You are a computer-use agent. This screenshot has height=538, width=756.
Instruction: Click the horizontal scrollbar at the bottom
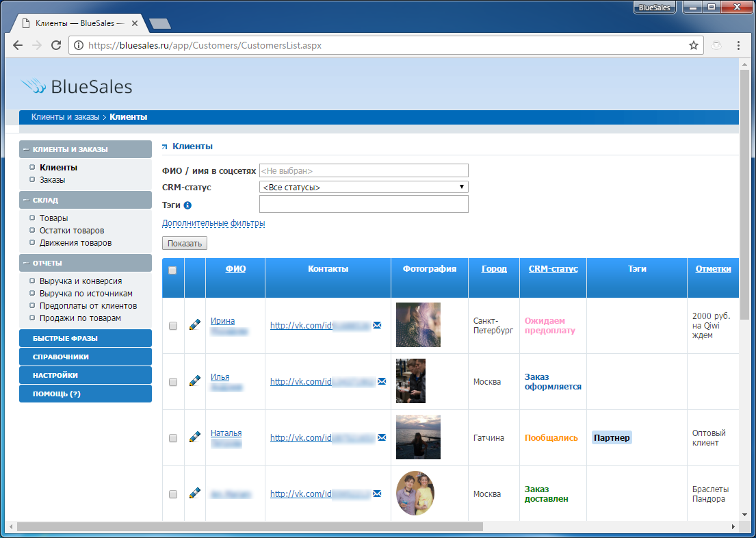click(250, 527)
